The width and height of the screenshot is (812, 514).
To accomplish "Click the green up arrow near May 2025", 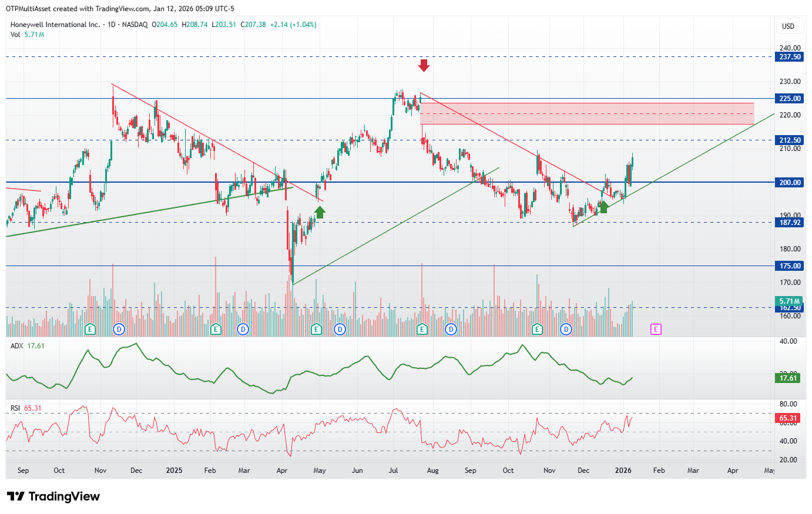I will [x=320, y=212].
